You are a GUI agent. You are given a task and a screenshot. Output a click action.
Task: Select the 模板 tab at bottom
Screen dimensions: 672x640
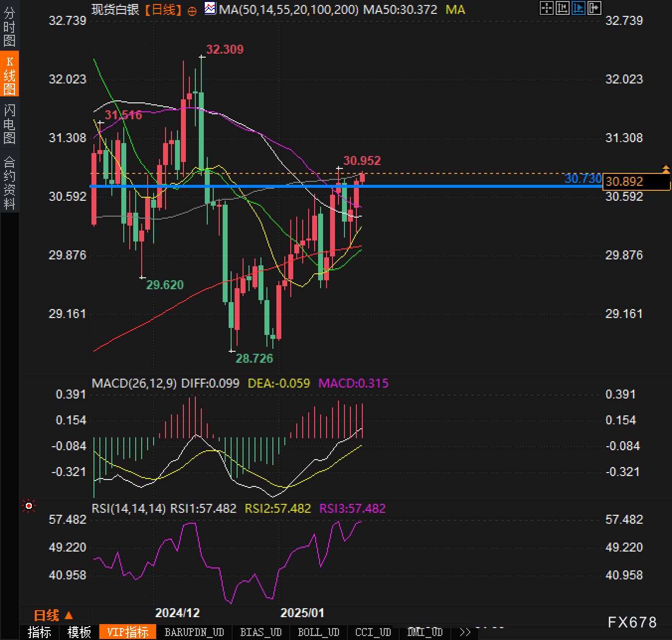coord(79,632)
